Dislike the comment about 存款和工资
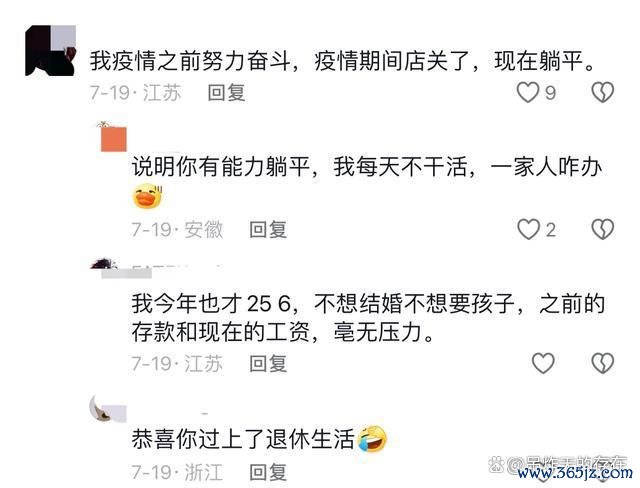Screen dimensions: 640x488 tap(603, 363)
